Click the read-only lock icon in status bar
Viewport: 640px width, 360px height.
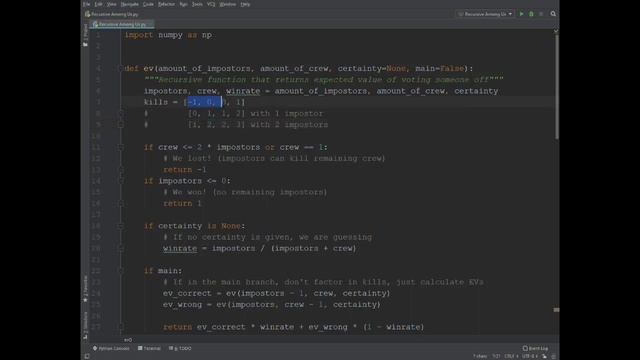click(x=544, y=356)
